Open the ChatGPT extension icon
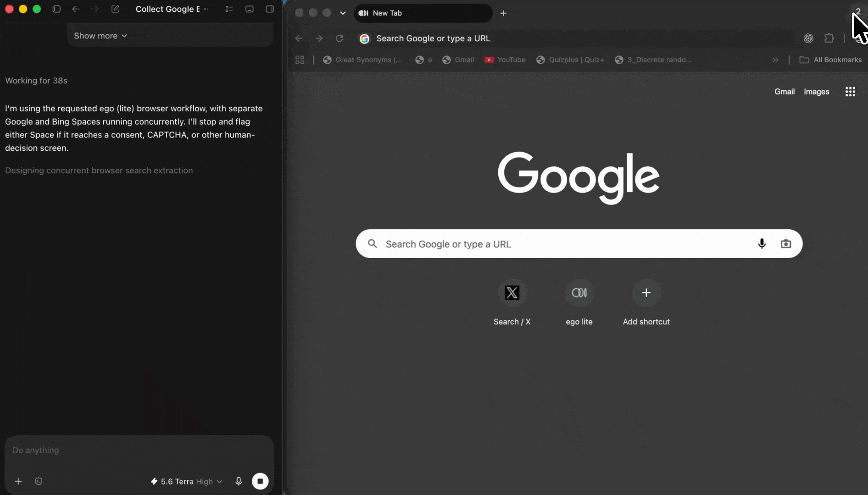Image resolution: width=868 pixels, height=495 pixels. (x=808, y=38)
